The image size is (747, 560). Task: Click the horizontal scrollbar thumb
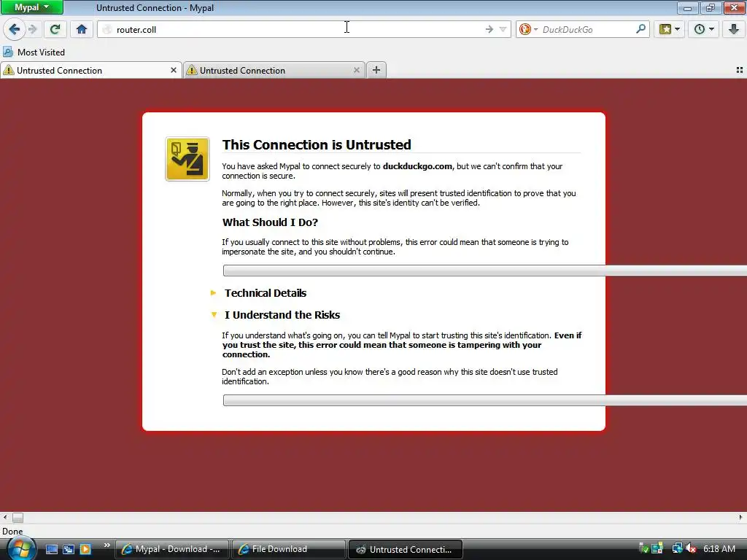pyautogui.click(x=18, y=517)
